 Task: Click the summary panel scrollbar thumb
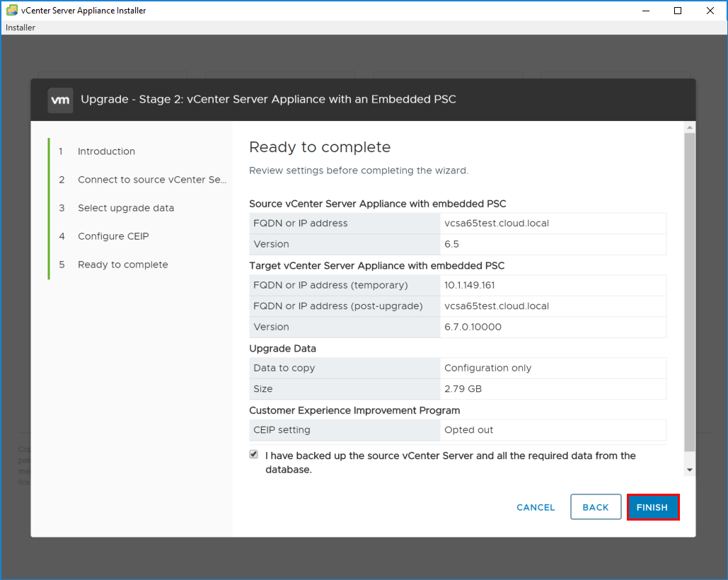pos(690,290)
